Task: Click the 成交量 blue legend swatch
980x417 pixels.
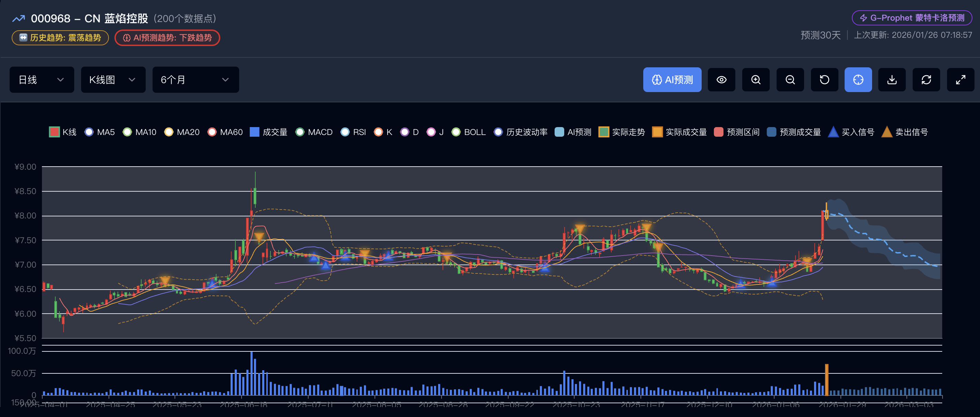Action: click(255, 132)
